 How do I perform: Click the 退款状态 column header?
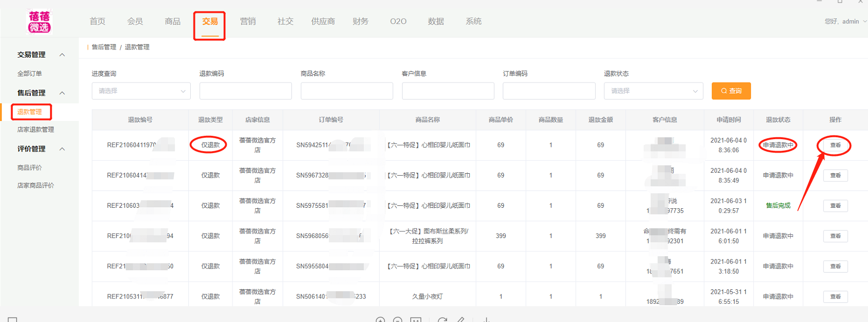(778, 120)
